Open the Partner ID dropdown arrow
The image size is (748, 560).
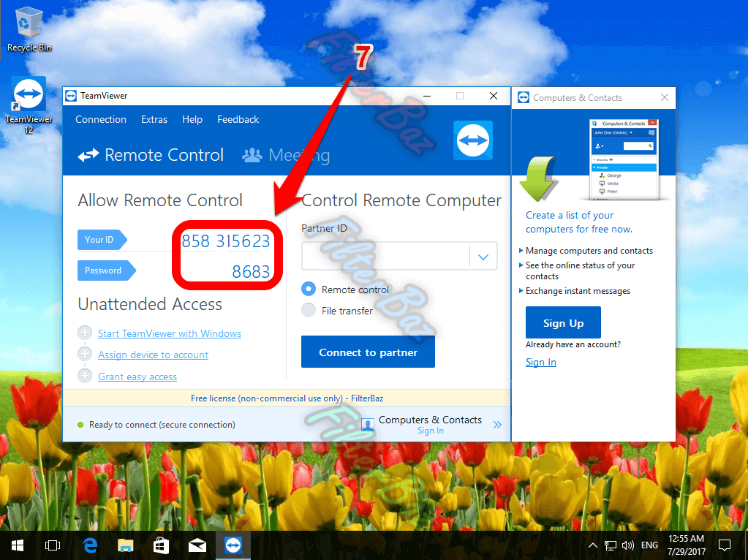point(483,256)
